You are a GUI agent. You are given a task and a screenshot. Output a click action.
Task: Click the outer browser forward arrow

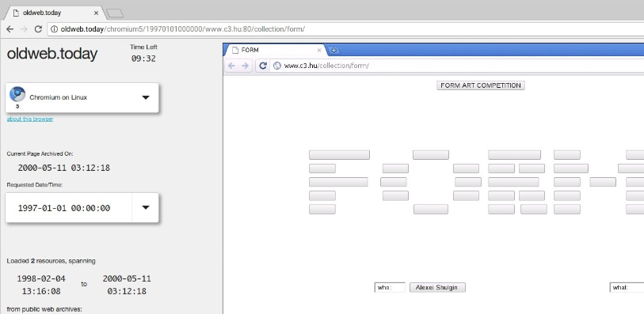tap(25, 29)
